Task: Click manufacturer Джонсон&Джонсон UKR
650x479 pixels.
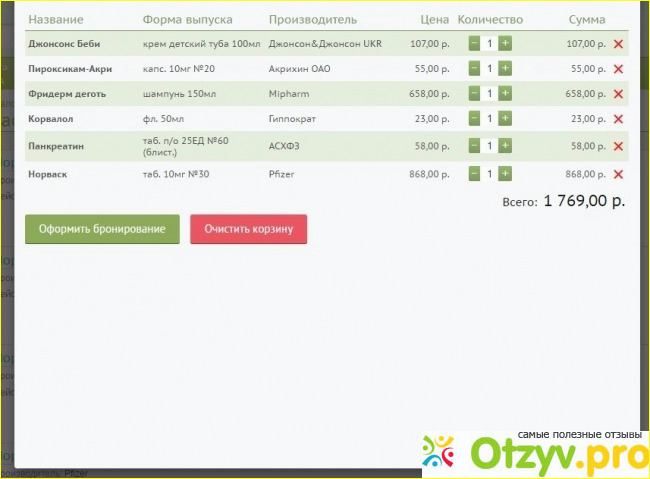Action: tap(325, 44)
